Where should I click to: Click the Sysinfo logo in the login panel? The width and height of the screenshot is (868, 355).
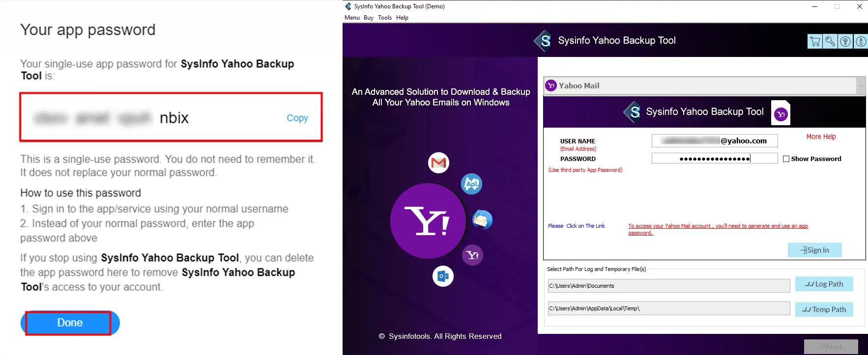click(633, 112)
